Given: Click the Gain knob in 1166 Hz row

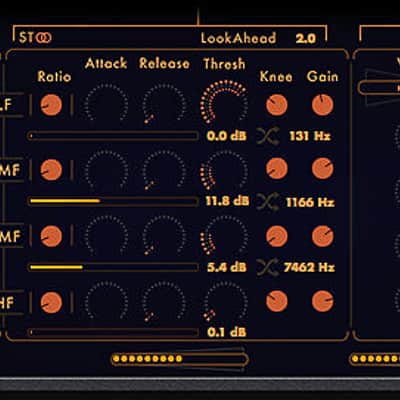Looking at the screenshot, I should 323,168.
